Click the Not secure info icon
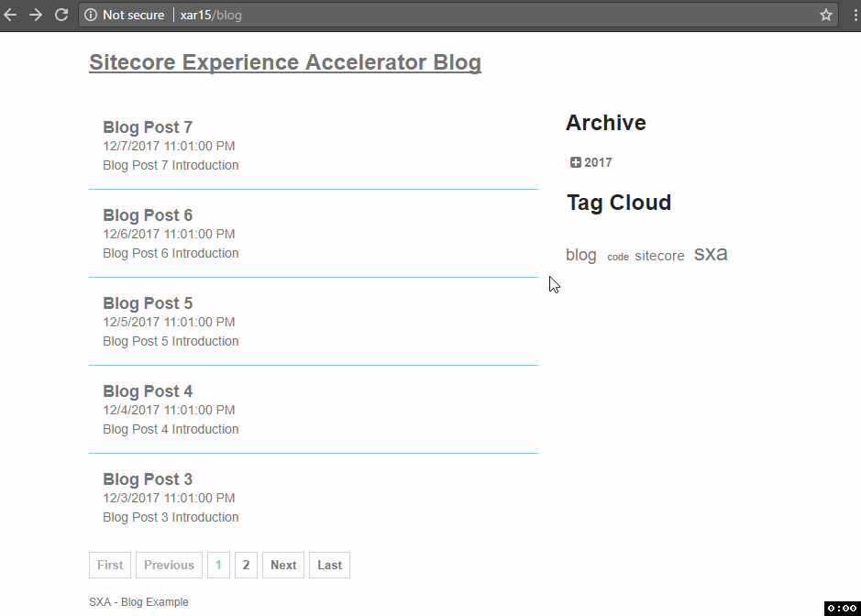The image size is (861, 616). (x=91, y=15)
